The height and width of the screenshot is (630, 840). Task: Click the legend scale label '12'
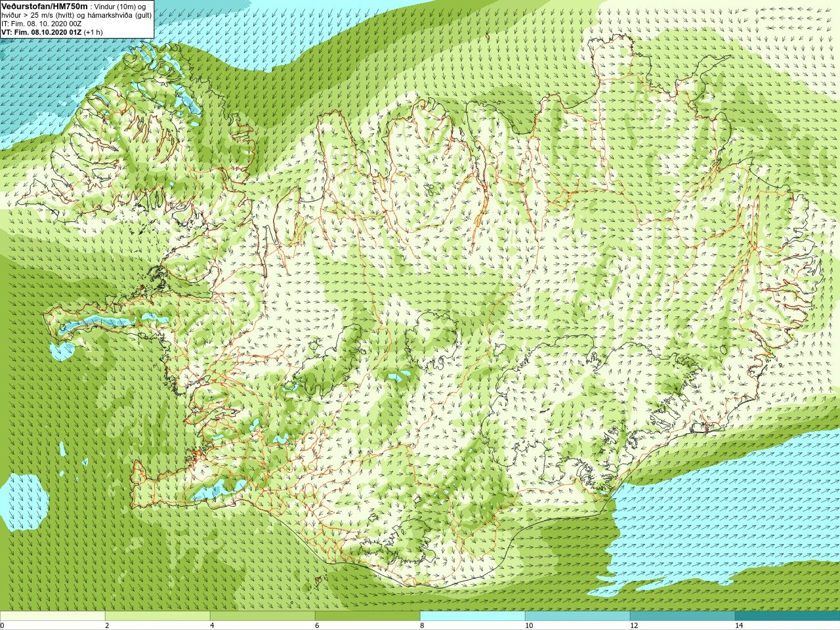(634, 625)
